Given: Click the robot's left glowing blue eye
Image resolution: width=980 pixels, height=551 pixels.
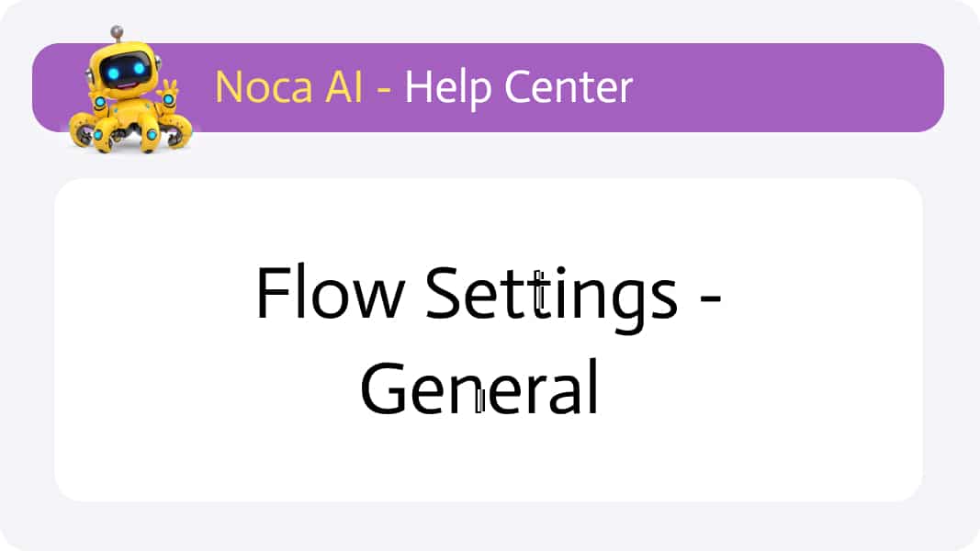Looking at the screenshot, I should [x=113, y=73].
